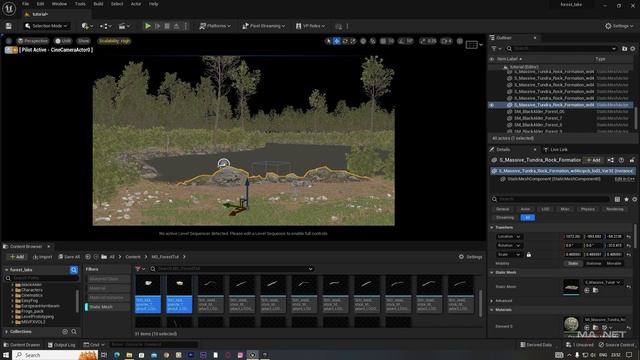
Task: Set Mobility to Movable
Action: pos(614,264)
